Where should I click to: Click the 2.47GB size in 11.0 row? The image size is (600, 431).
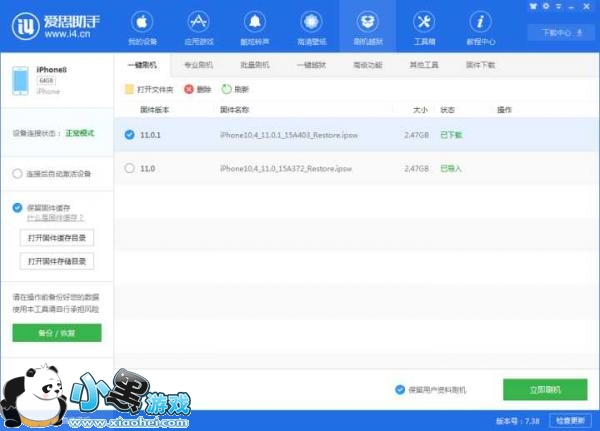417,168
